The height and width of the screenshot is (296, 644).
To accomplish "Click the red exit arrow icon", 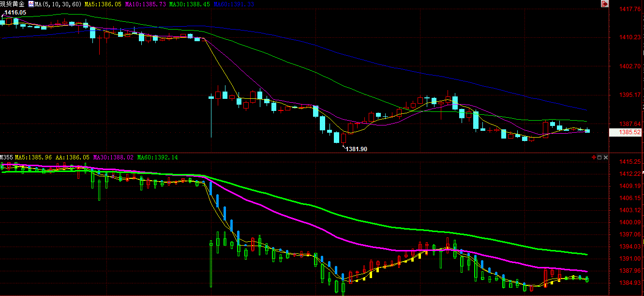I will (x=605, y=4).
